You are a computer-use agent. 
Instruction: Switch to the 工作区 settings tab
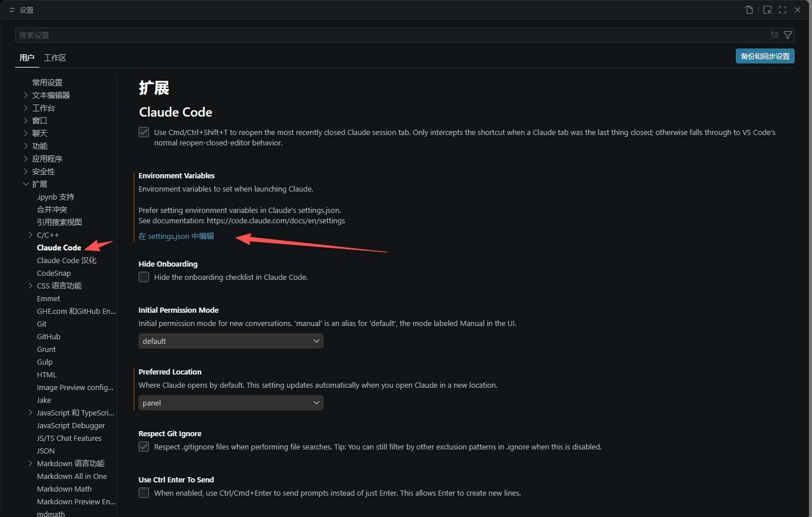(x=55, y=58)
